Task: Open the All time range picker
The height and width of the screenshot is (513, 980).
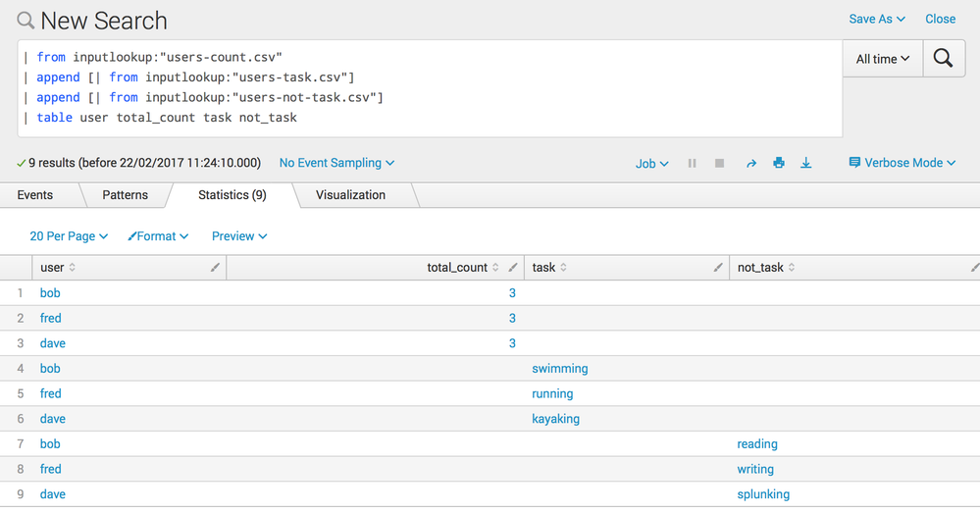Action: (x=882, y=59)
